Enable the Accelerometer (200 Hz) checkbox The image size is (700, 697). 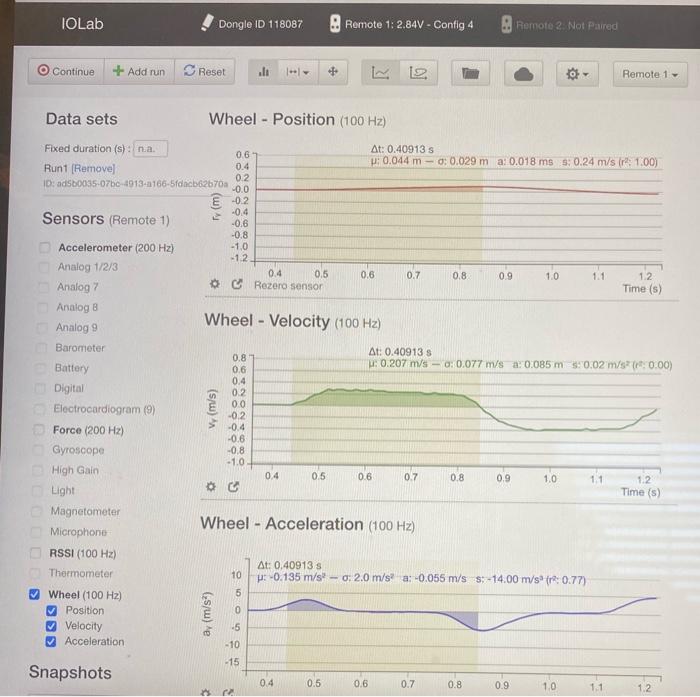pyautogui.click(x=45, y=247)
